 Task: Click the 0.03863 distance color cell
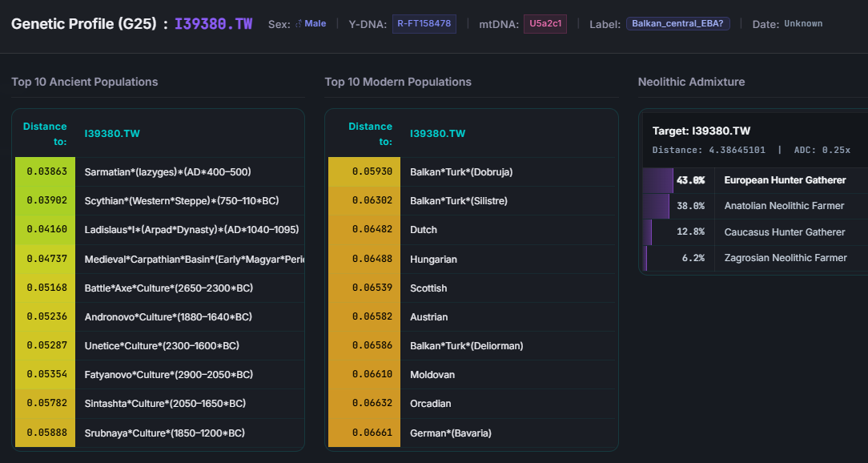coord(46,171)
